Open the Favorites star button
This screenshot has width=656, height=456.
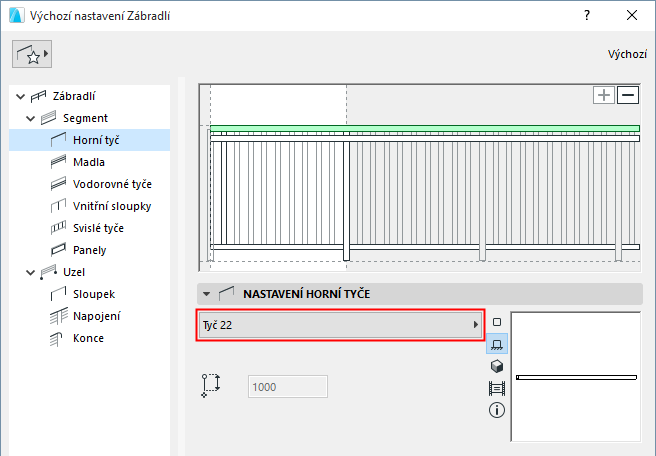click(x=32, y=54)
